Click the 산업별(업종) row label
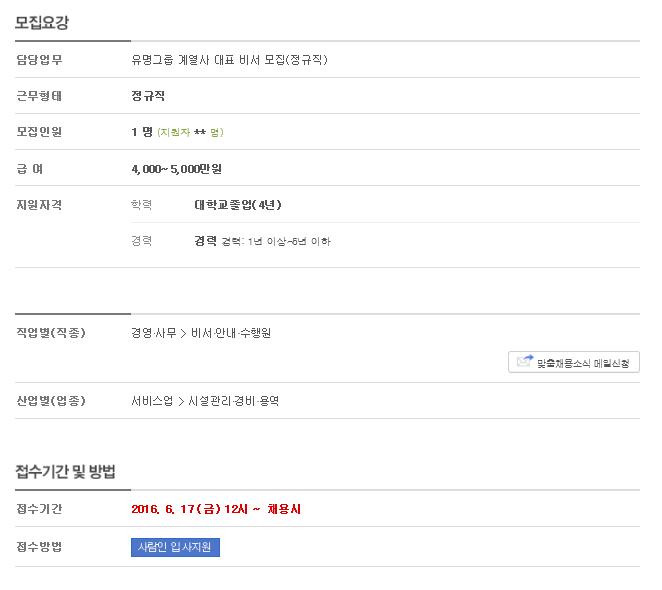The height and width of the screenshot is (590, 662). tap(51, 401)
